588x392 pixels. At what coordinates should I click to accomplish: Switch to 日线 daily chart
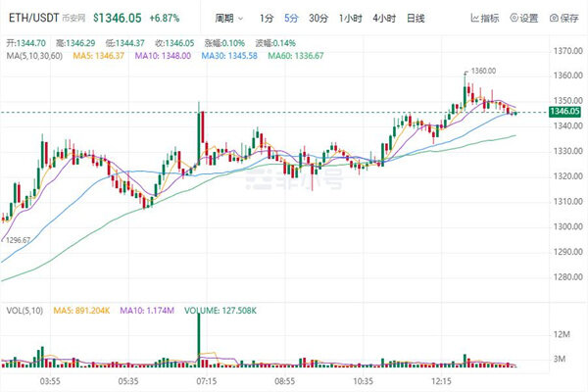[415, 19]
